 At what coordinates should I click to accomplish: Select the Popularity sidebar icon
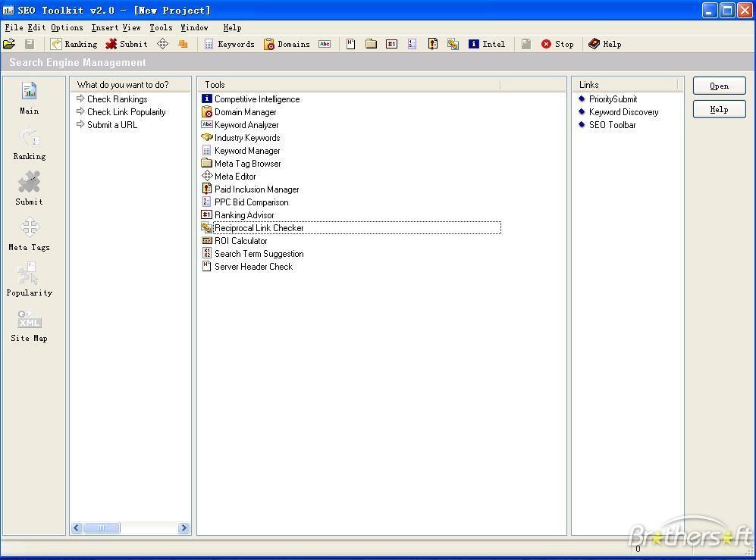click(30, 280)
